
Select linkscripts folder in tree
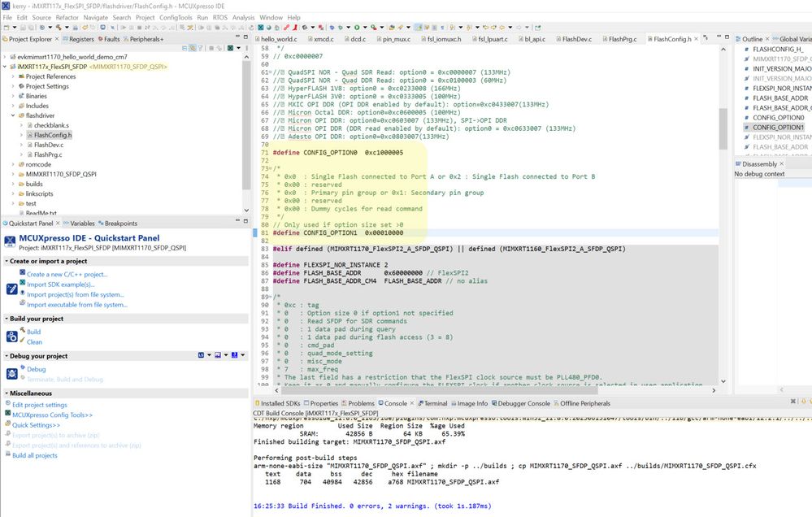39,193
